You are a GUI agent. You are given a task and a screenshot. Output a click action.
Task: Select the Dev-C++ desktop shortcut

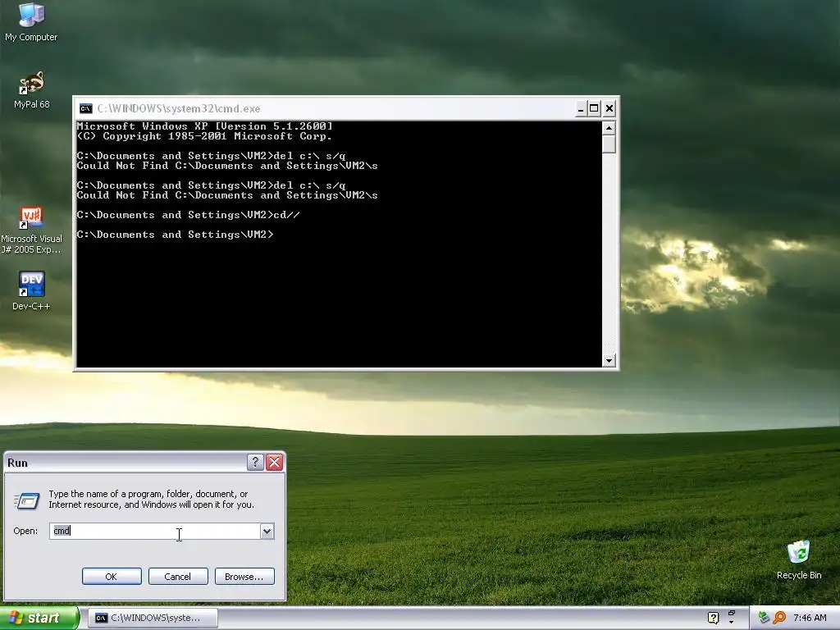coord(31,290)
